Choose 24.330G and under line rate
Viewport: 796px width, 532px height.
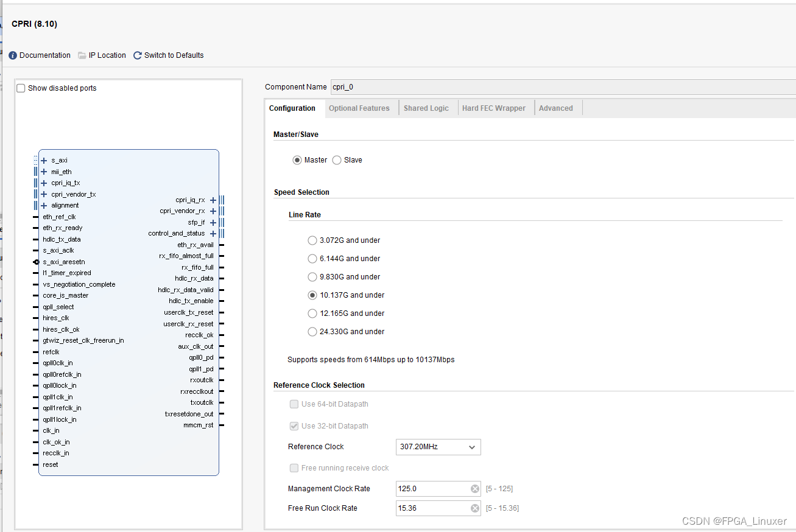click(312, 332)
